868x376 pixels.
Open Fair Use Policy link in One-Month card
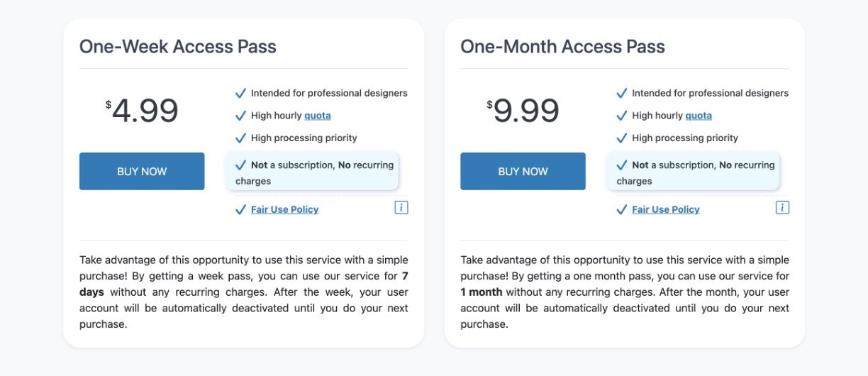click(x=665, y=209)
